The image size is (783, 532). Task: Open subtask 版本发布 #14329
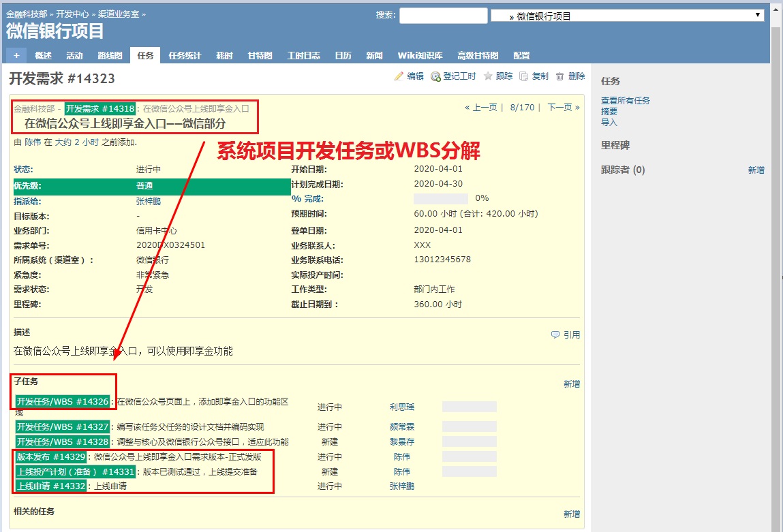[51, 456]
